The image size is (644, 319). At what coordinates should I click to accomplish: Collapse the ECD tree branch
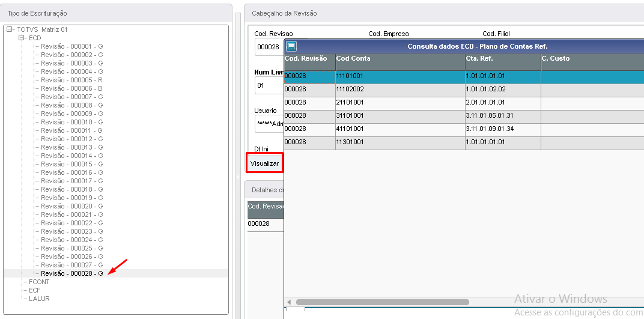(22, 38)
